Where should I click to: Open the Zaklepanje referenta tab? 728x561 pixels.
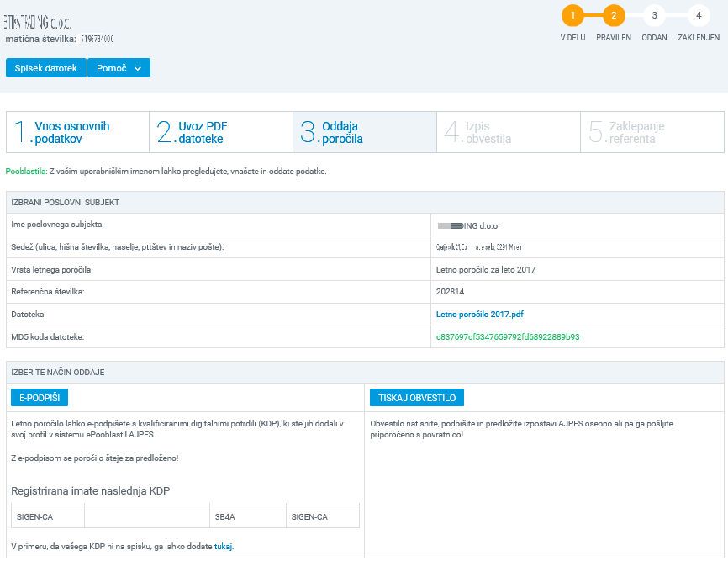click(x=652, y=132)
